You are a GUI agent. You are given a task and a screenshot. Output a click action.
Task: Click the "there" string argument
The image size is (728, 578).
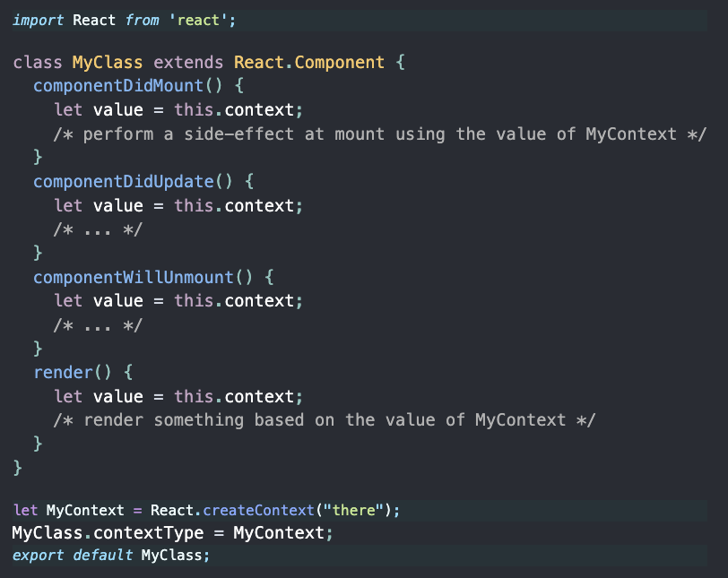353,510
